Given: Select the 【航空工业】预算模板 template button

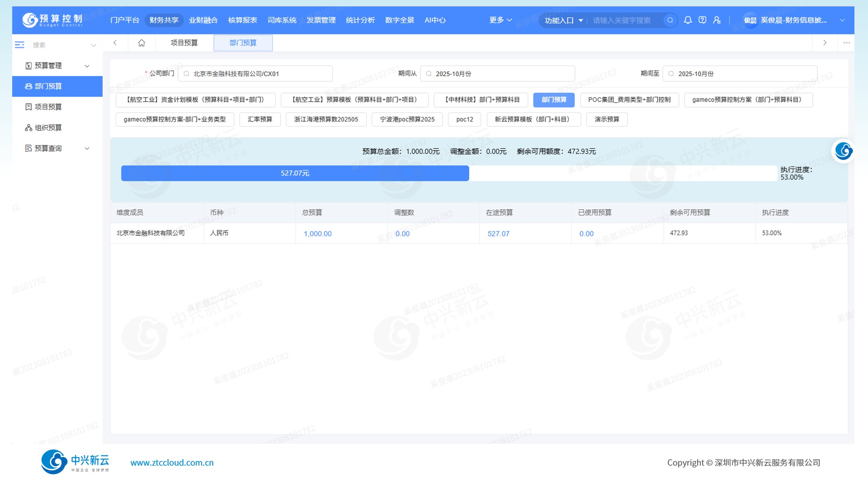Looking at the screenshot, I should 354,100.
